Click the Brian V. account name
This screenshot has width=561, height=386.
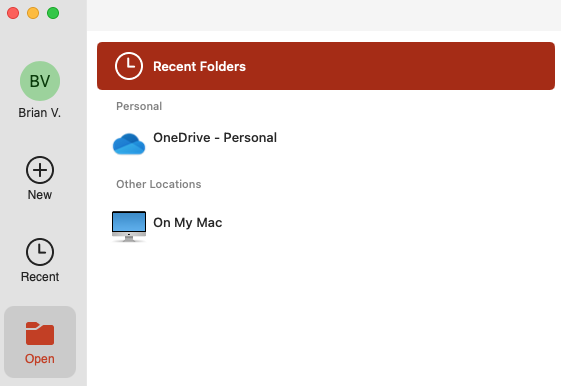tap(40, 113)
